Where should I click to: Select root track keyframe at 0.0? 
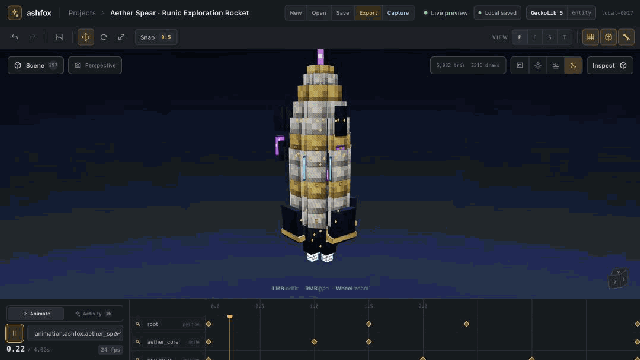pyautogui.click(x=209, y=324)
